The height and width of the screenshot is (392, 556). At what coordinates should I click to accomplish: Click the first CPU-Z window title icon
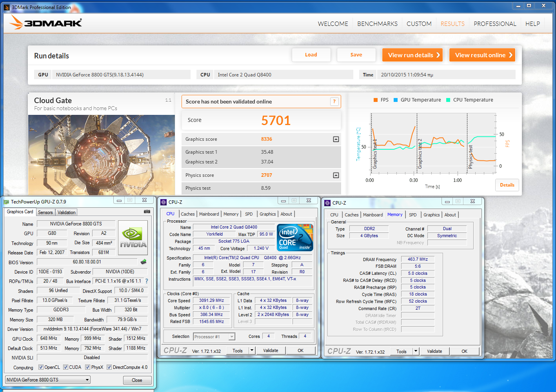pyautogui.click(x=164, y=202)
